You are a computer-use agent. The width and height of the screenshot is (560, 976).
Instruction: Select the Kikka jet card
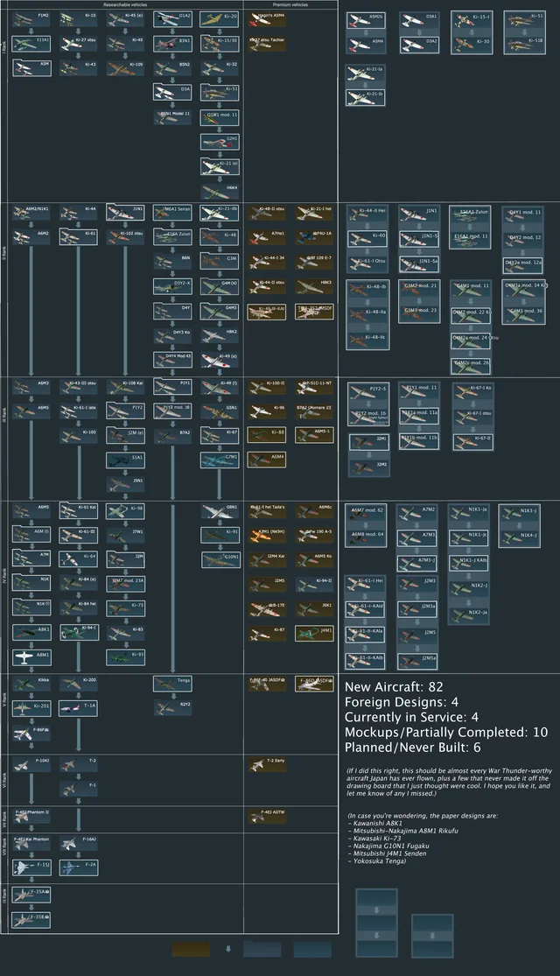point(31,684)
